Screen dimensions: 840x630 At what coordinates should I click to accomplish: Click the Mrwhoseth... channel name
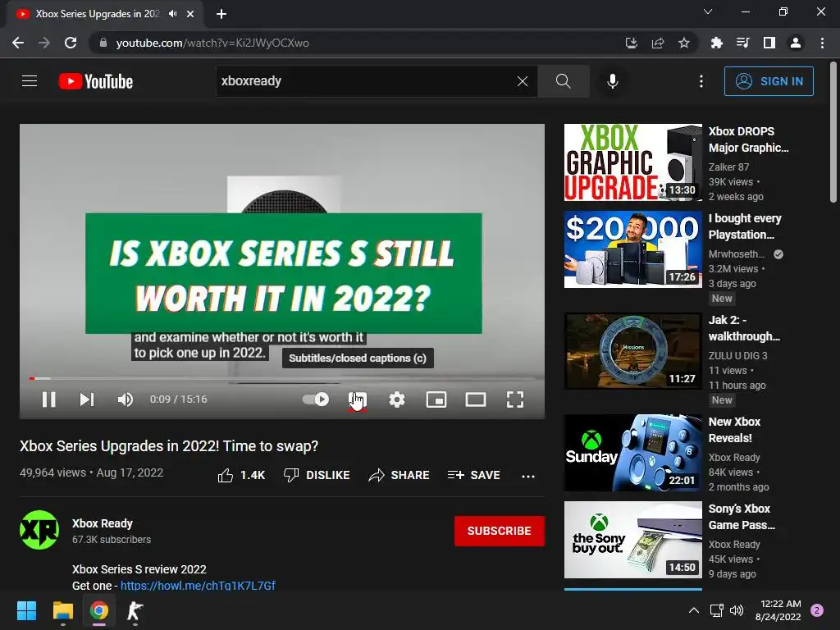pyautogui.click(x=737, y=254)
